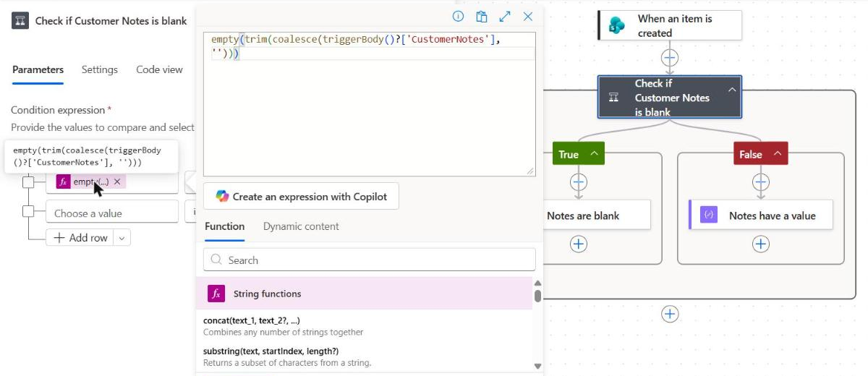The width and height of the screenshot is (868, 376).
Task: Close the expression editor popup
Action: (x=528, y=17)
